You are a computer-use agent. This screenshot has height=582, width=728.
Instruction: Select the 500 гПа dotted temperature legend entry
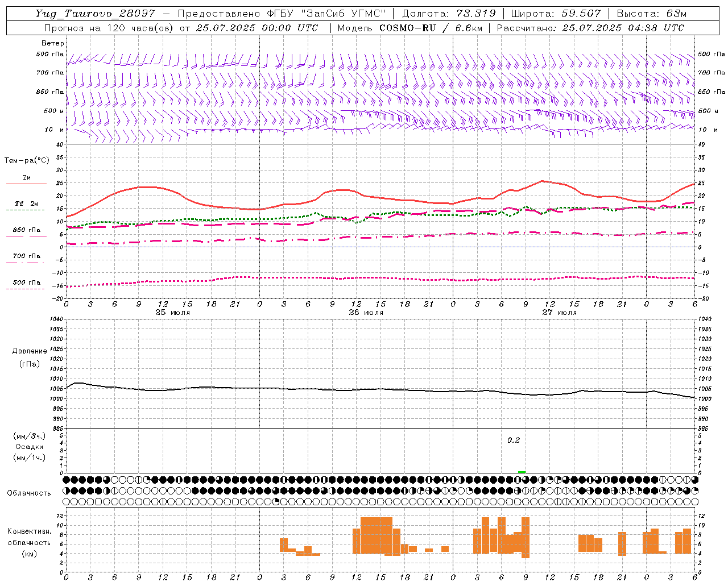26,282
